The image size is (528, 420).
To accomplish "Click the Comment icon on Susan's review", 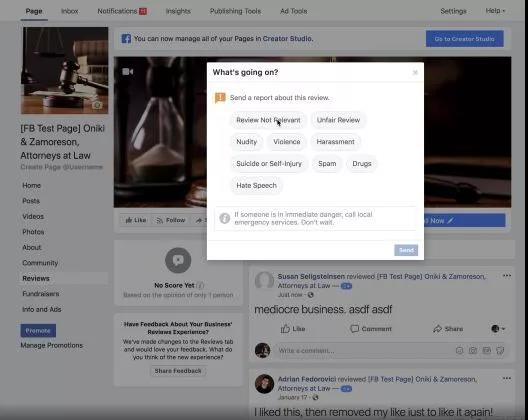I will click(354, 329).
